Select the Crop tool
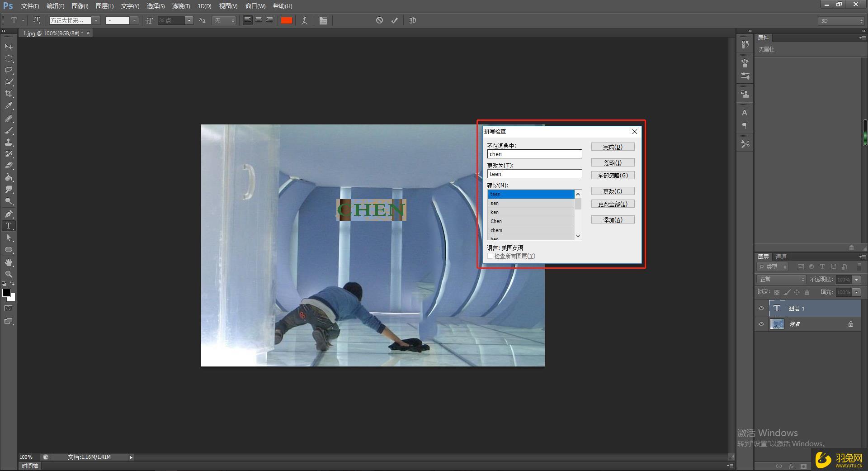The image size is (868, 471). (x=9, y=94)
